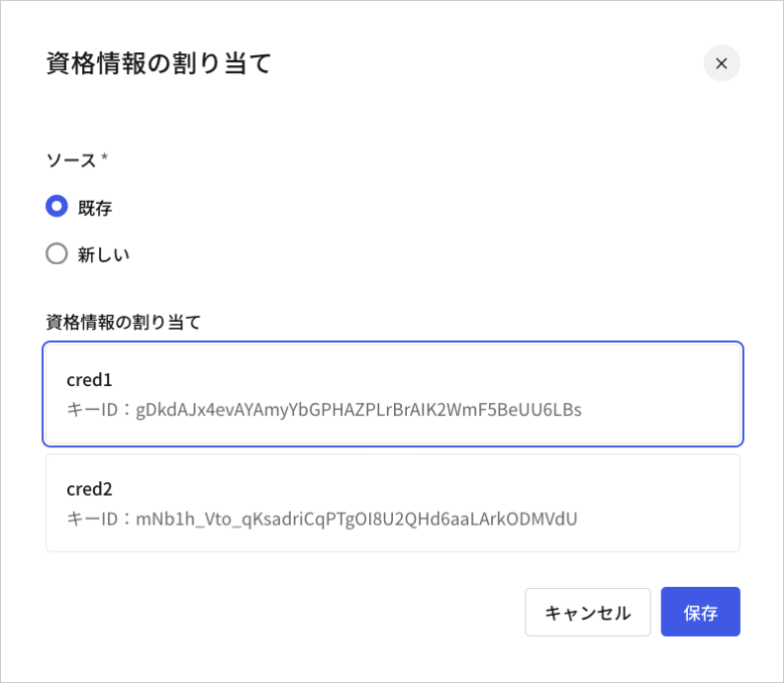The width and height of the screenshot is (784, 683).
Task: Select the 既存 radio button
Action: coord(56,206)
